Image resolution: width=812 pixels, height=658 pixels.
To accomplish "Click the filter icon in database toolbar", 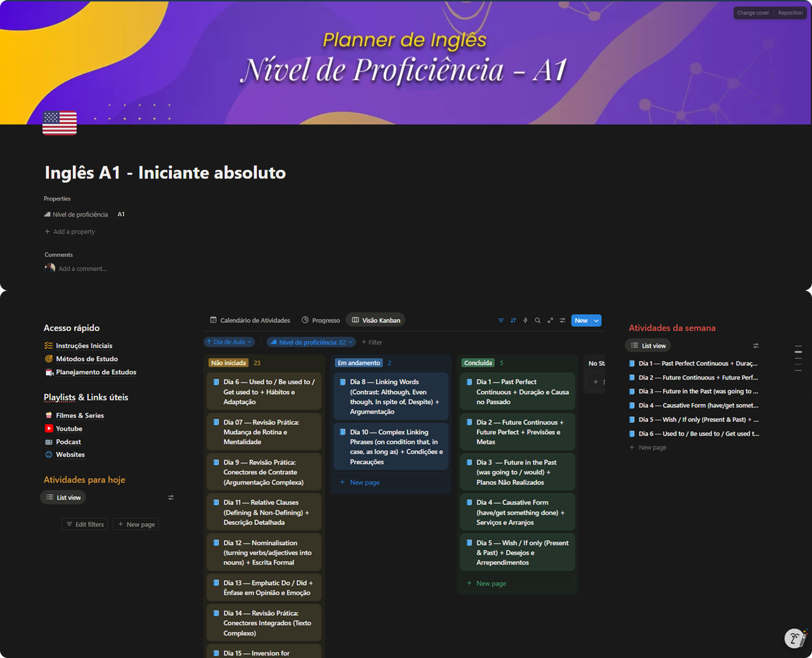I will tap(500, 320).
